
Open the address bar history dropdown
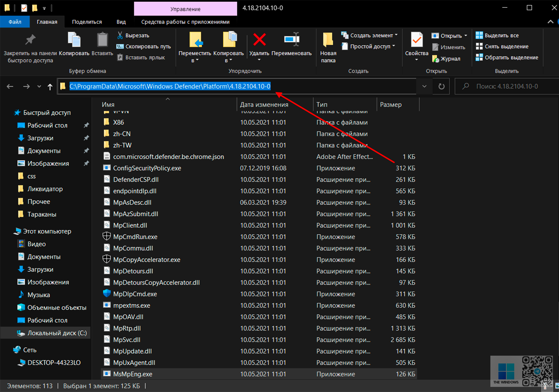pyautogui.click(x=424, y=86)
